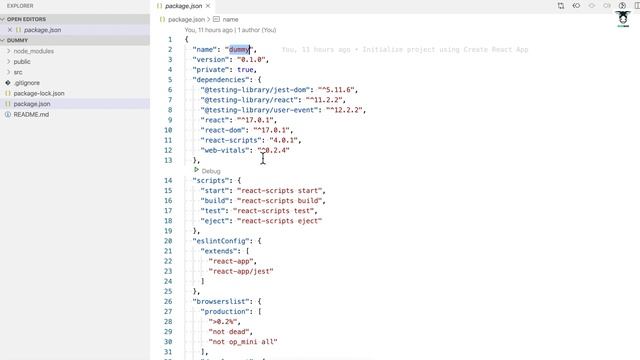Click the braces icon in breadcrumb bar
Screen dimensions: 640x360
tap(162, 19)
